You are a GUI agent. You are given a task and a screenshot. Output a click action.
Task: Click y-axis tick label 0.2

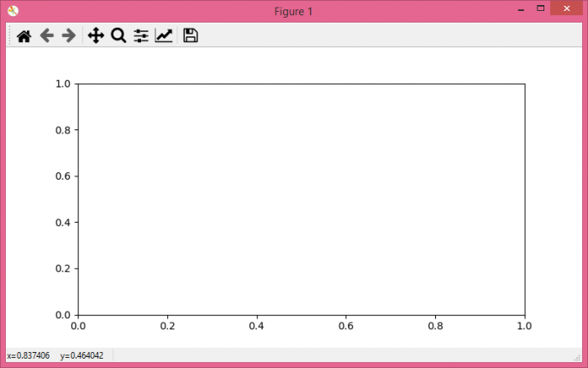(63, 269)
